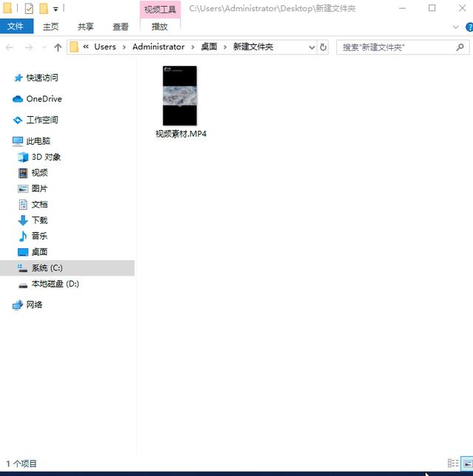Open the 文件 ribbon menu

(16, 27)
